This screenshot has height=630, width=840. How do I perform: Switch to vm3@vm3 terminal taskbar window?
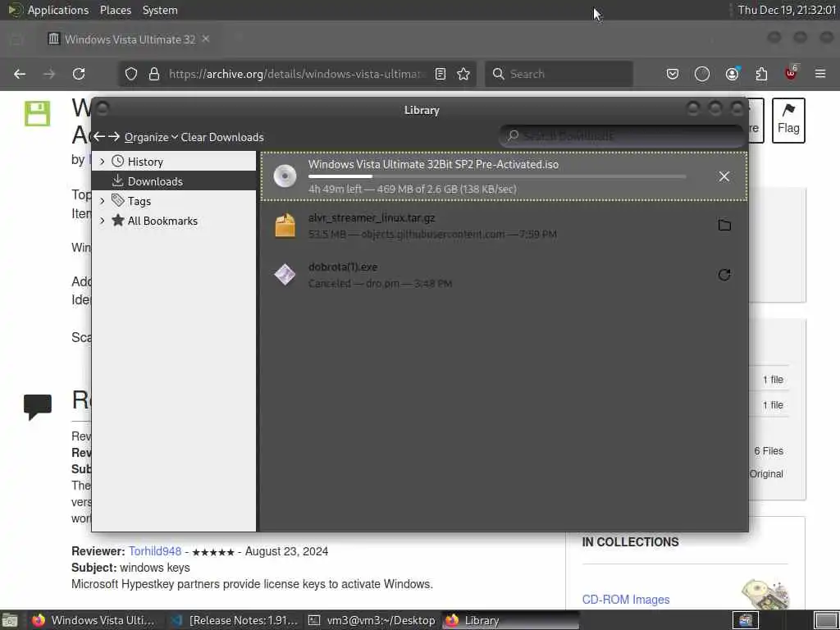372,620
